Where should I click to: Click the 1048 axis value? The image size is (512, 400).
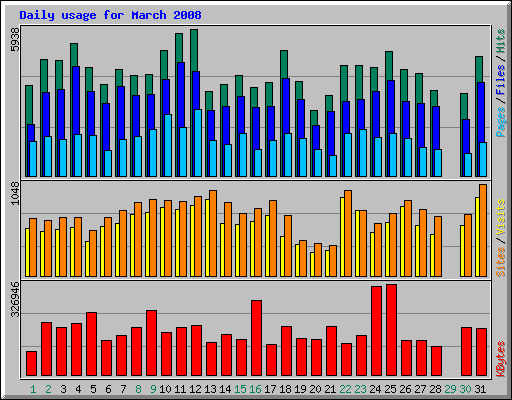[15, 193]
